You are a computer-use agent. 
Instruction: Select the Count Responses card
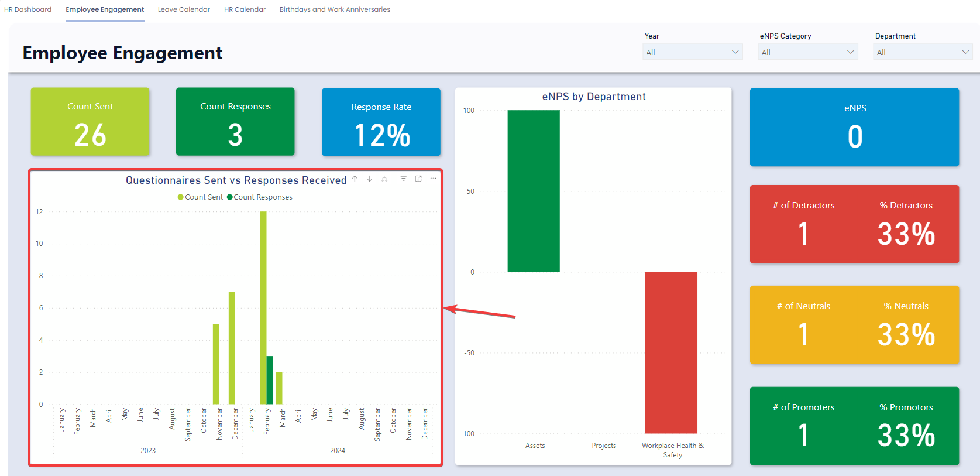pos(235,122)
